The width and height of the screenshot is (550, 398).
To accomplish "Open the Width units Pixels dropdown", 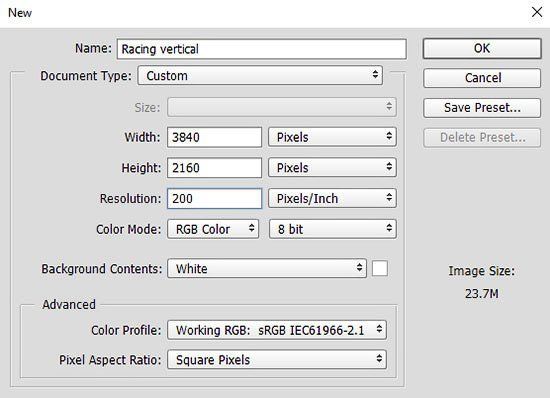I will tap(332, 137).
